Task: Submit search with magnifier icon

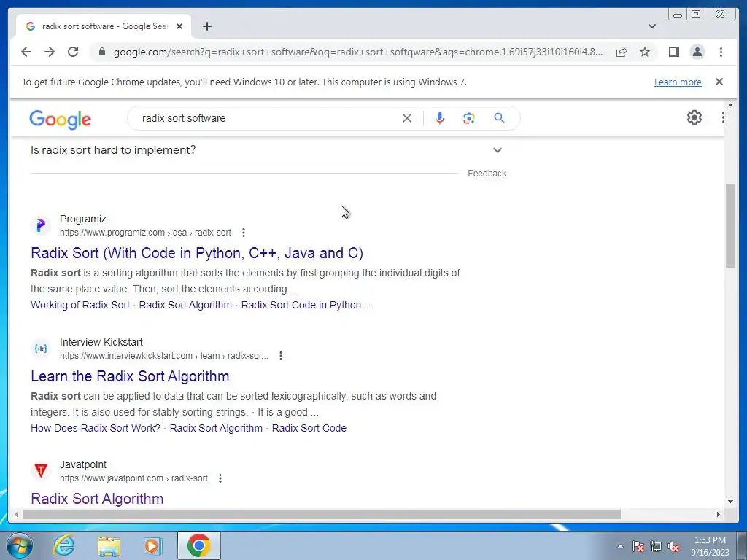Action: click(x=499, y=118)
